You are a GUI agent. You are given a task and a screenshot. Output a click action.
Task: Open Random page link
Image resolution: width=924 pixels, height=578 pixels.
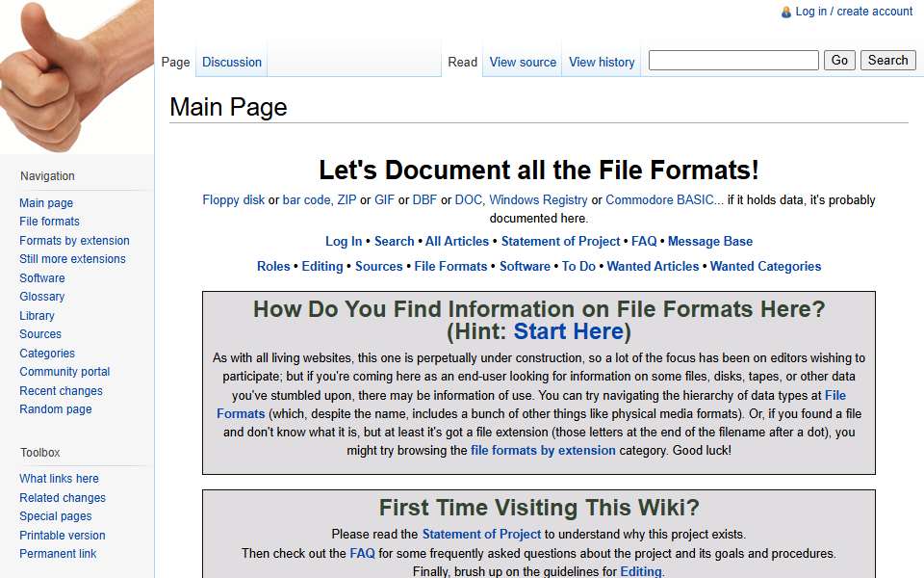pyautogui.click(x=56, y=409)
